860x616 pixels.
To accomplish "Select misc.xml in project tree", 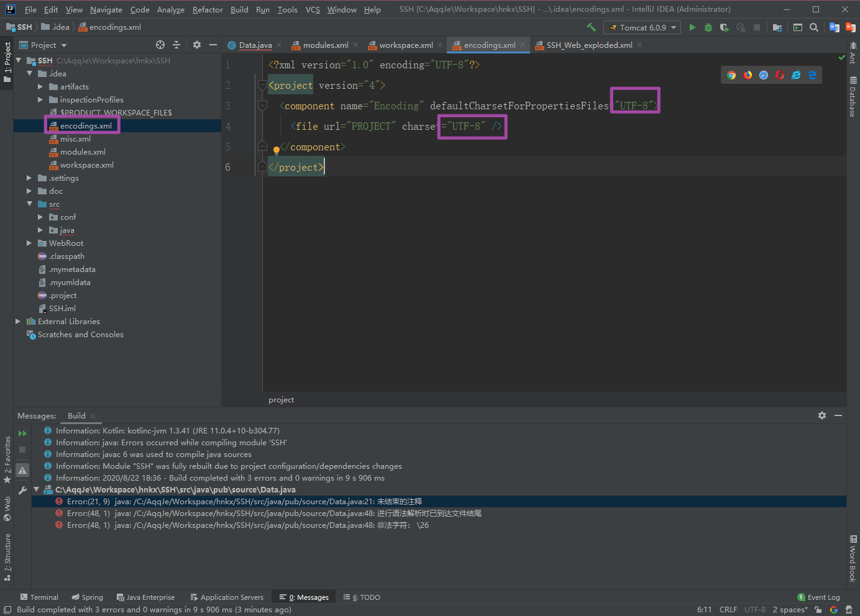I will [75, 138].
